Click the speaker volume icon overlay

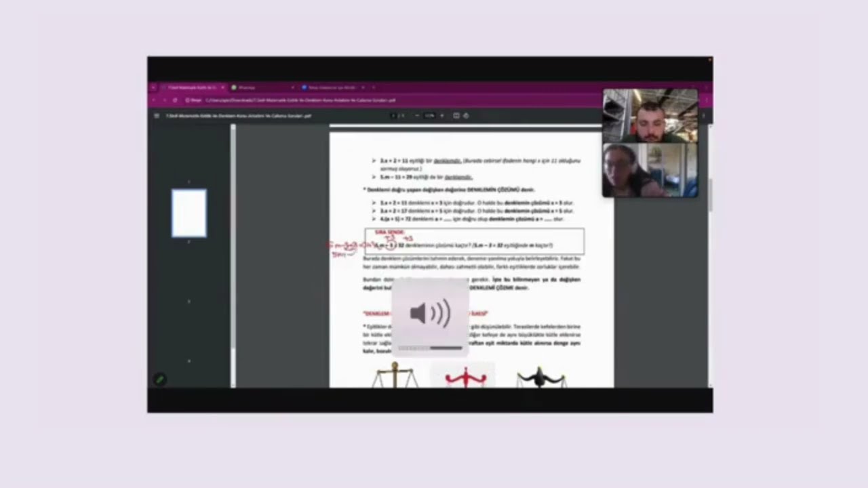430,314
